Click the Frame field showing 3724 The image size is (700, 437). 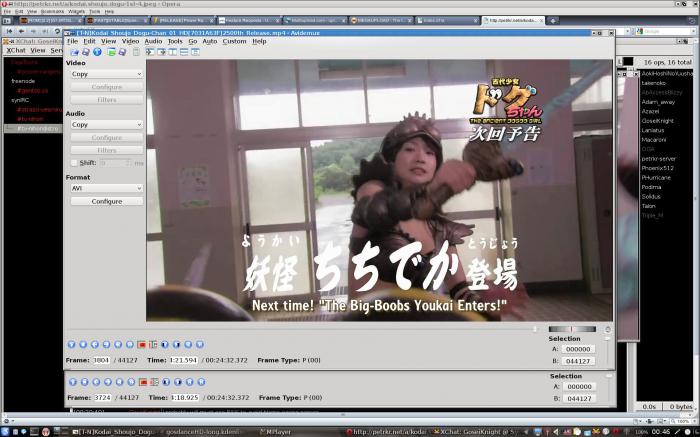coord(102,398)
